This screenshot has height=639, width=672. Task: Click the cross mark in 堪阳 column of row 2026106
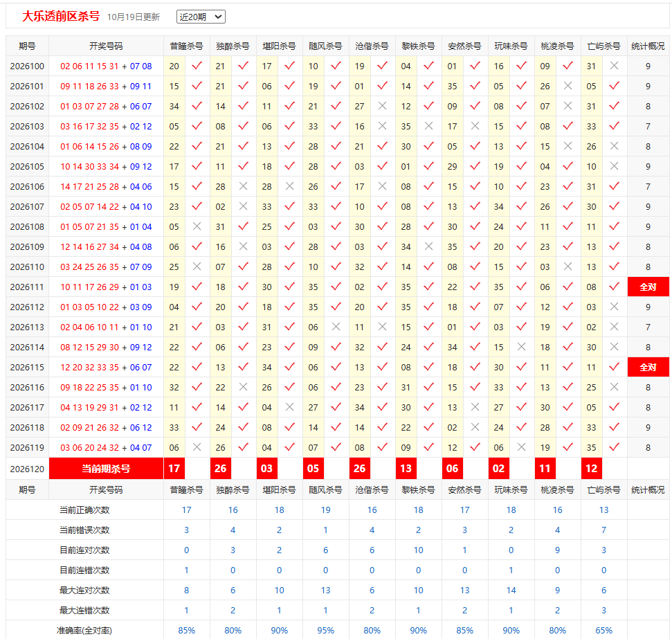pos(290,186)
